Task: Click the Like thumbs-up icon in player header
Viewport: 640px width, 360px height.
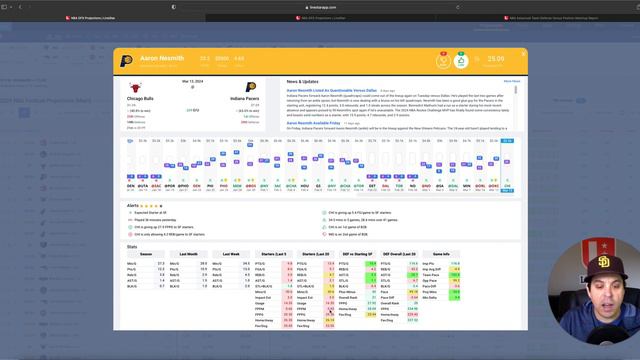Action: click(461, 61)
